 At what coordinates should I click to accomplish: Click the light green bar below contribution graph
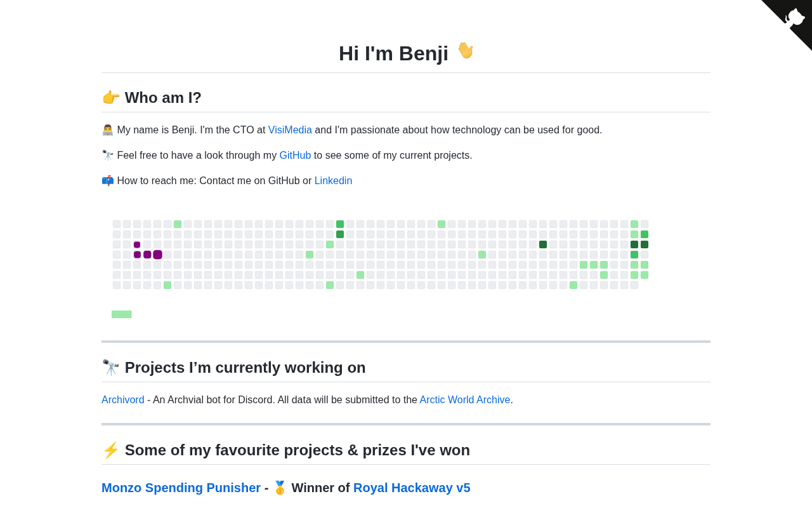click(121, 314)
